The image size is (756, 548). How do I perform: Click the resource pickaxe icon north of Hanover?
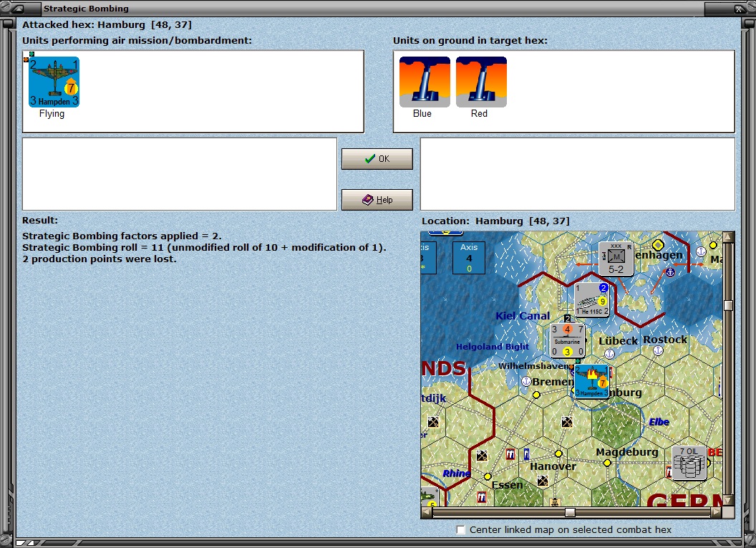tap(567, 423)
